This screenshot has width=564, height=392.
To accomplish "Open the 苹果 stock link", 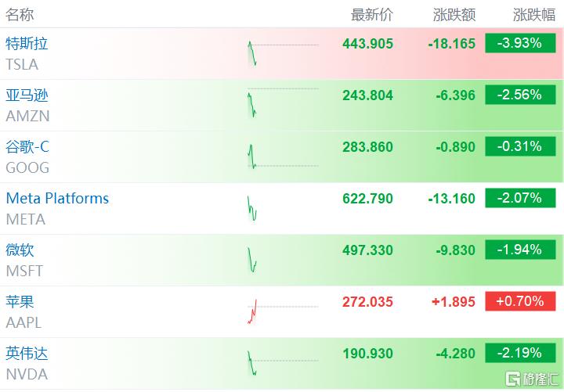I will coord(20,302).
